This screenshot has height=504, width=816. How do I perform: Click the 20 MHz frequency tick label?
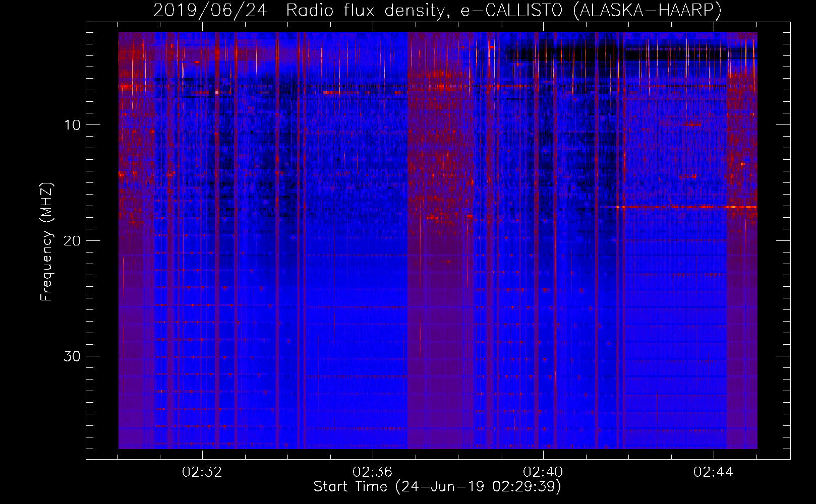tap(72, 240)
